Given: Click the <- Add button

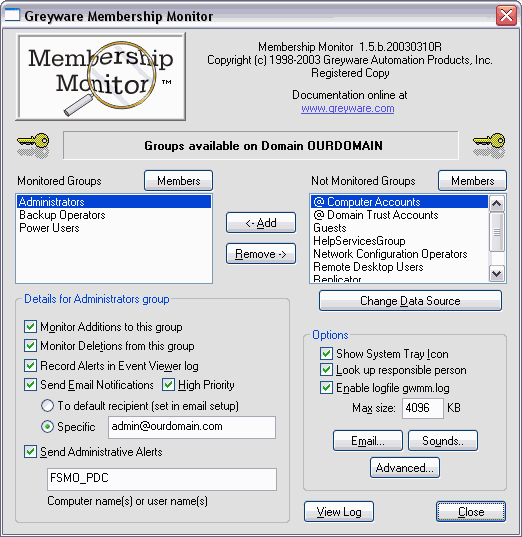Looking at the screenshot, I should click(261, 223).
